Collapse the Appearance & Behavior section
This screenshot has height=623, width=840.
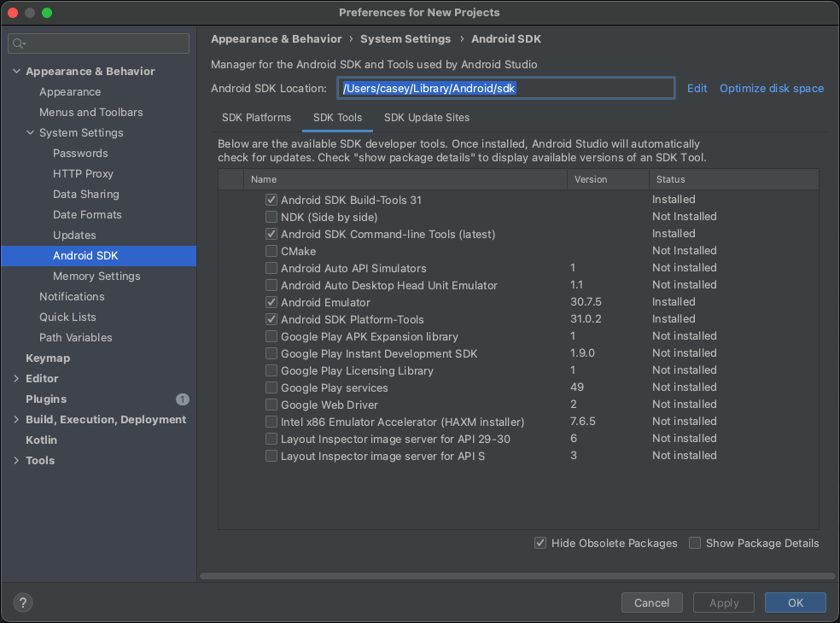click(x=15, y=71)
